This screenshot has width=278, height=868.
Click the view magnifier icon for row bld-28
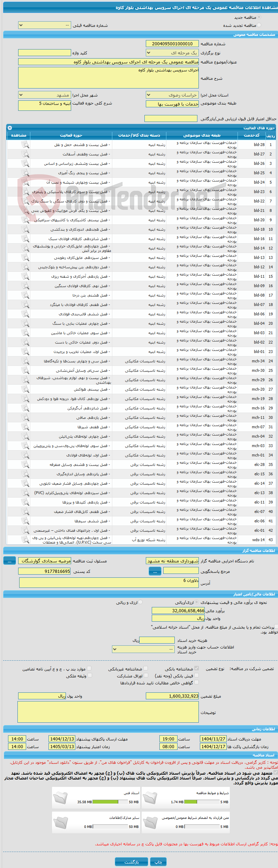pos(25,145)
